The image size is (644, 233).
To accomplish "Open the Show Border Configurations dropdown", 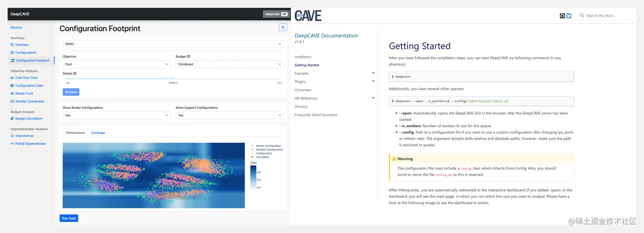I will (x=117, y=115).
